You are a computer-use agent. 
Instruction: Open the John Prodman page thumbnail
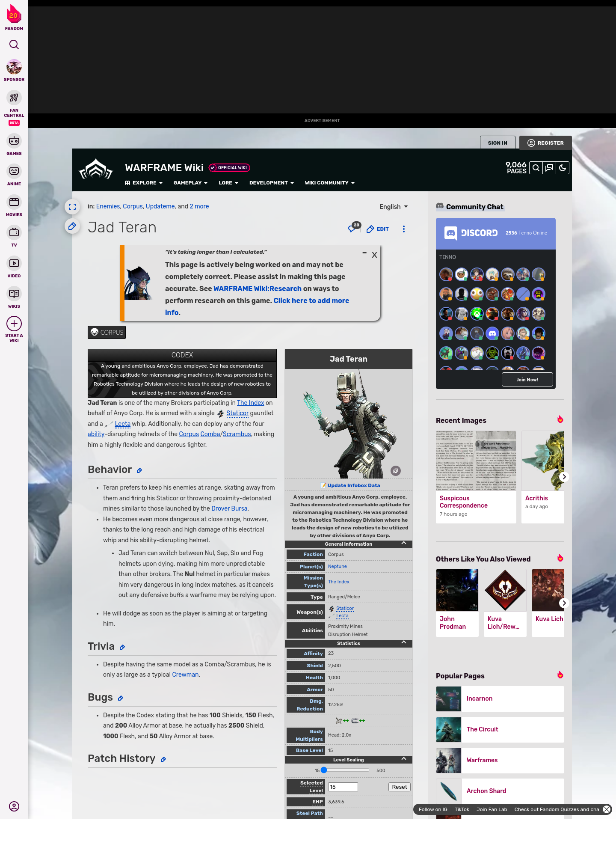pyautogui.click(x=457, y=590)
